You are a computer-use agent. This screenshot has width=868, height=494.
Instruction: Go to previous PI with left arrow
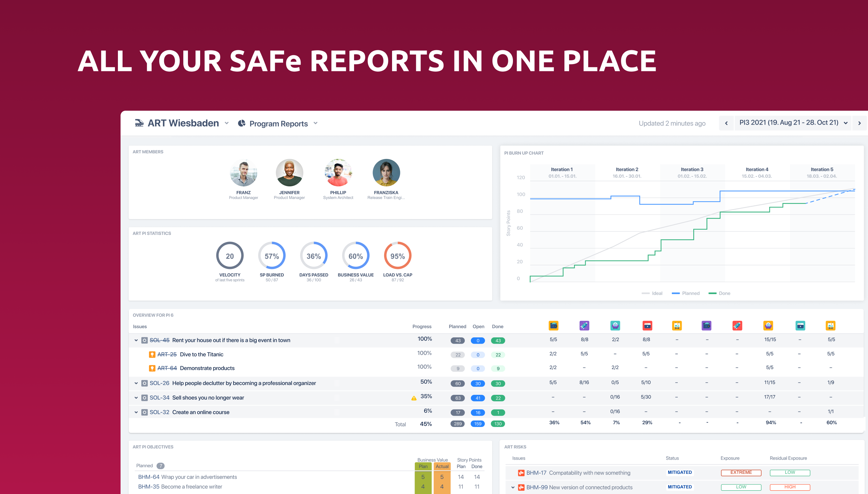click(x=726, y=123)
